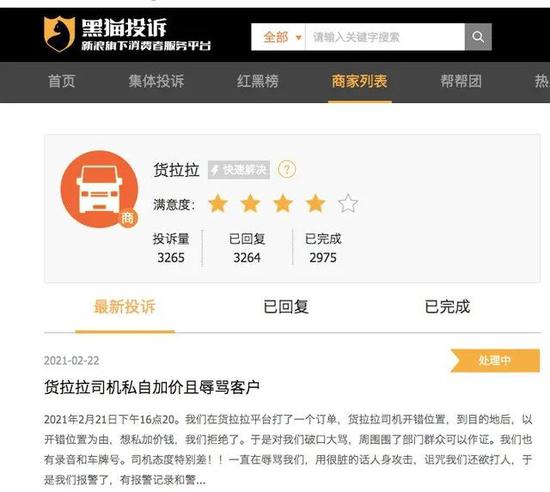The height and width of the screenshot is (492, 550).
Task: Click the small 商 merchant badge
Action: (127, 218)
